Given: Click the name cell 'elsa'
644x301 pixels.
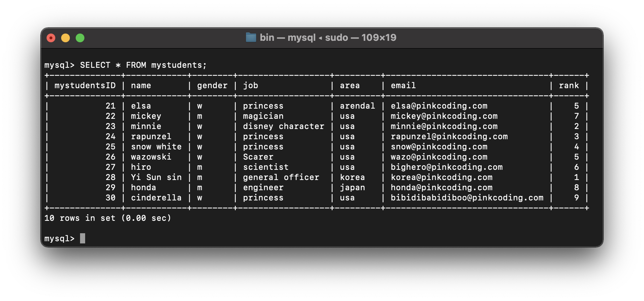Looking at the screenshot, I should click(141, 106).
